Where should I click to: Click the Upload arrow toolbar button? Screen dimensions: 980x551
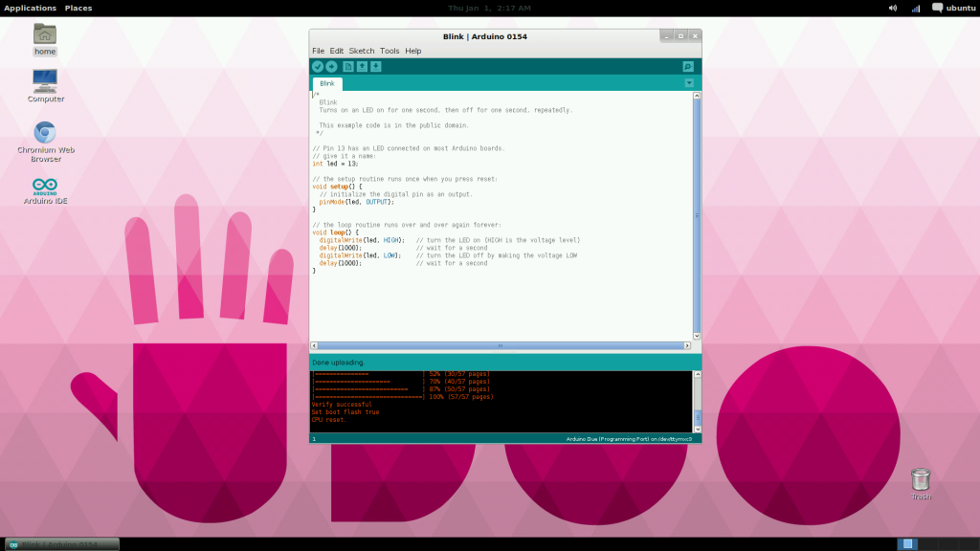(331, 66)
